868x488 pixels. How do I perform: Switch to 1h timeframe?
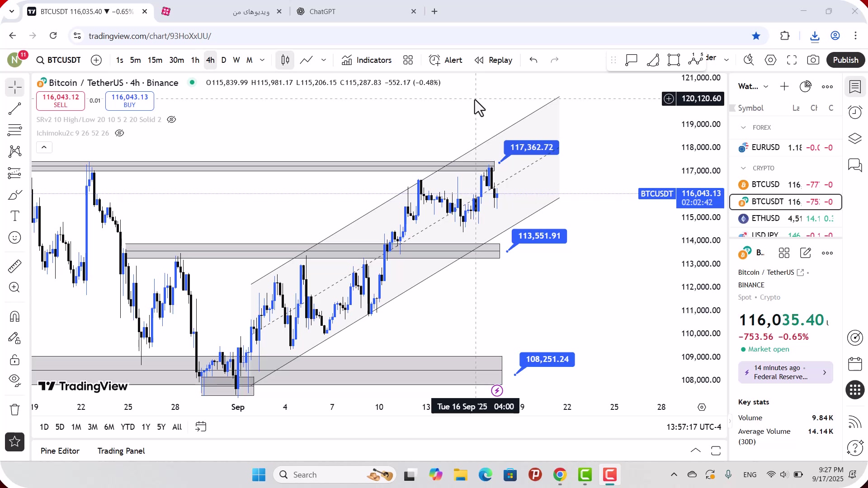point(195,60)
